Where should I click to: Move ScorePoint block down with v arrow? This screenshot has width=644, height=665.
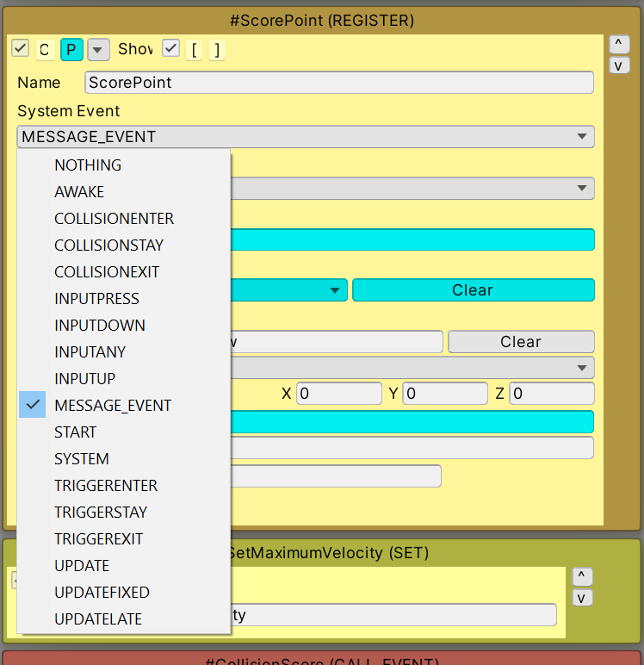click(618, 65)
